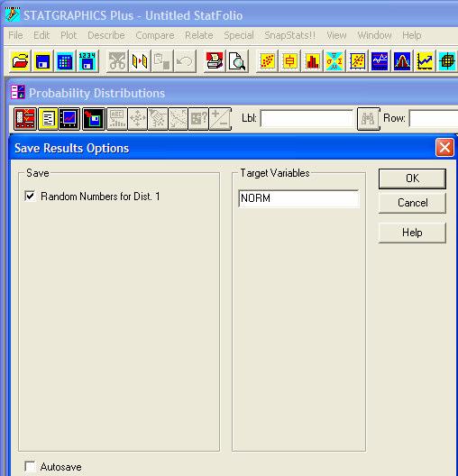Click the Save data file 1234 icon
Image resolution: width=458 pixels, height=476 pixels.
coord(87,61)
